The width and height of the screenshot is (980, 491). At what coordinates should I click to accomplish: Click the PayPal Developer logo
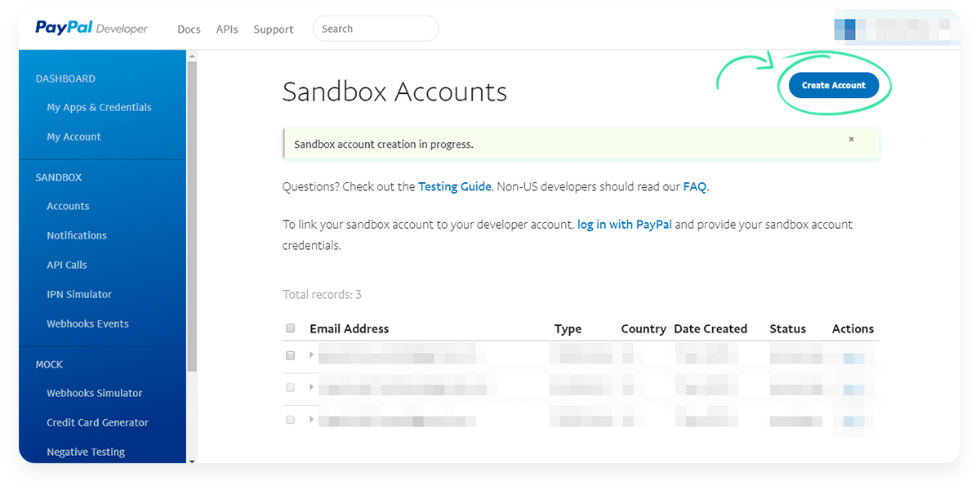91,29
